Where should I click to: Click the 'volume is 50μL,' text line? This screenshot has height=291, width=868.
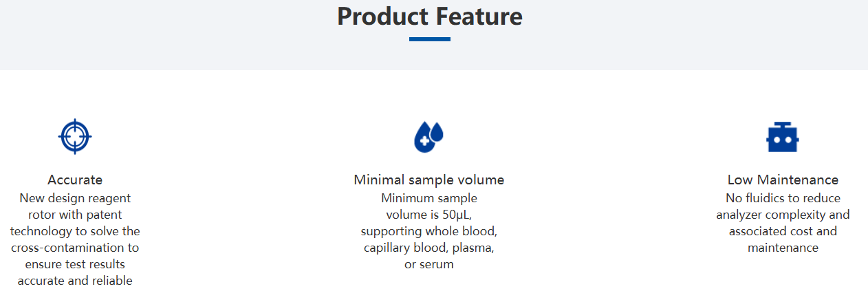[x=429, y=215]
